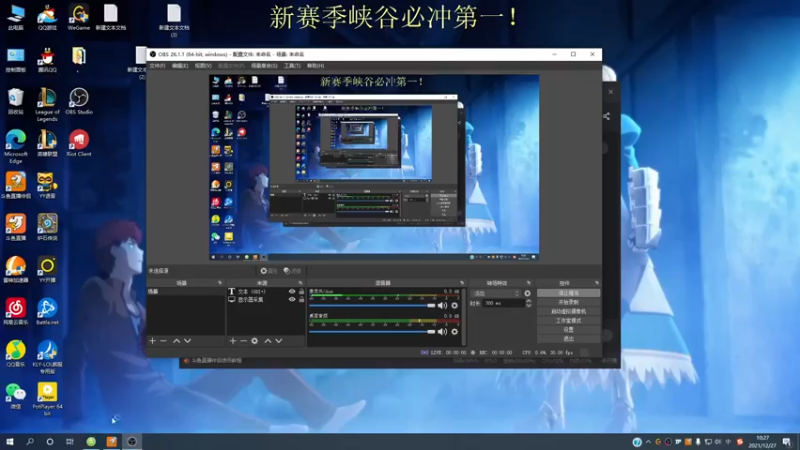This screenshot has width=800, height=450.
Task: Remove selected source with minus icon
Action: point(243,341)
